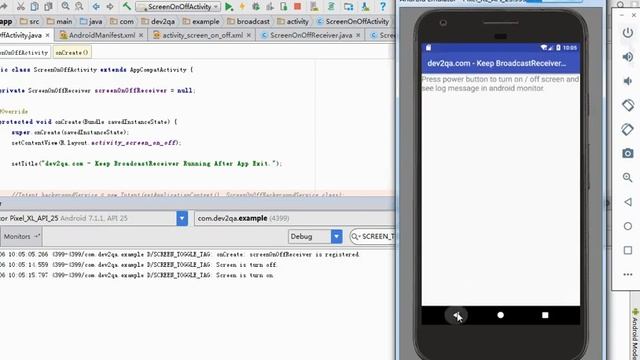
Task: Click the emulator sidebar Back triangle icon
Action: (x=628, y=202)
